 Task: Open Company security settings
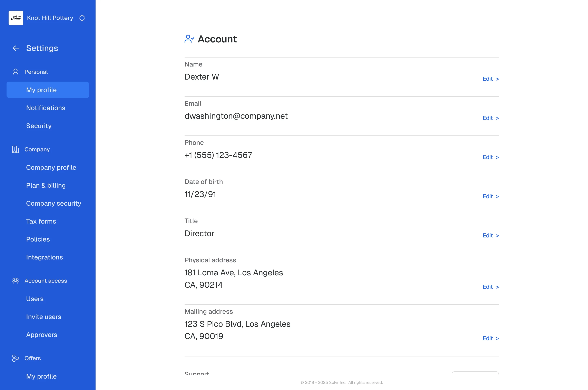pyautogui.click(x=53, y=203)
